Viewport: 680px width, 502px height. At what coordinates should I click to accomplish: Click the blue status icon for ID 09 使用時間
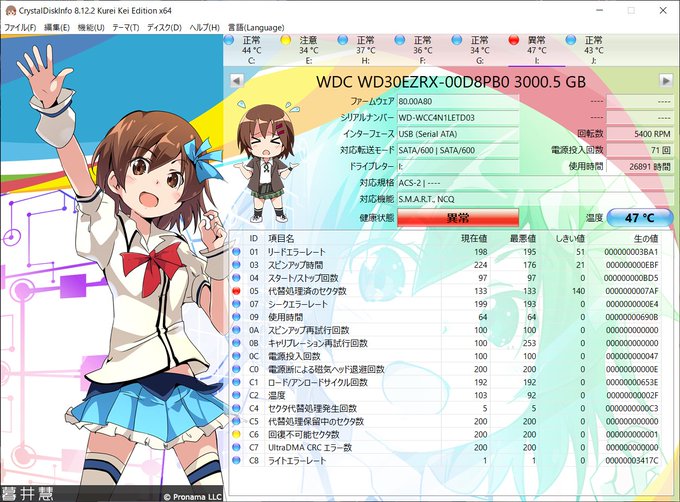tap(236, 317)
